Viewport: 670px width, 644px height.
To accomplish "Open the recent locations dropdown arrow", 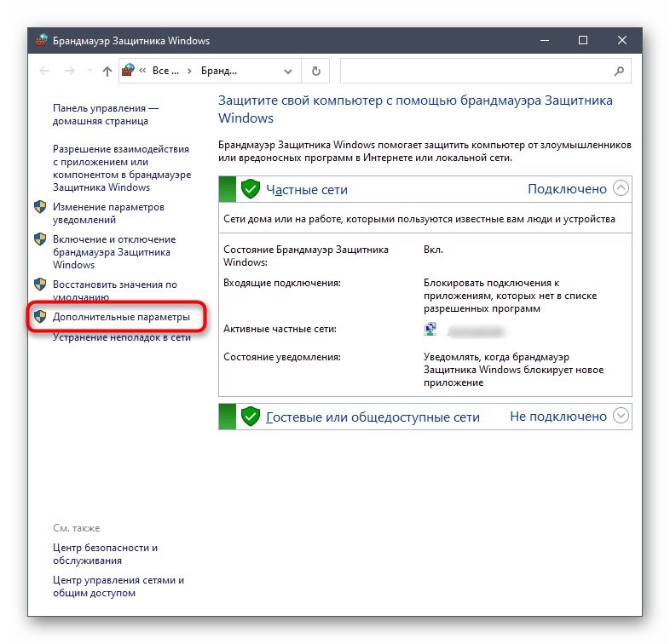I will 90,71.
